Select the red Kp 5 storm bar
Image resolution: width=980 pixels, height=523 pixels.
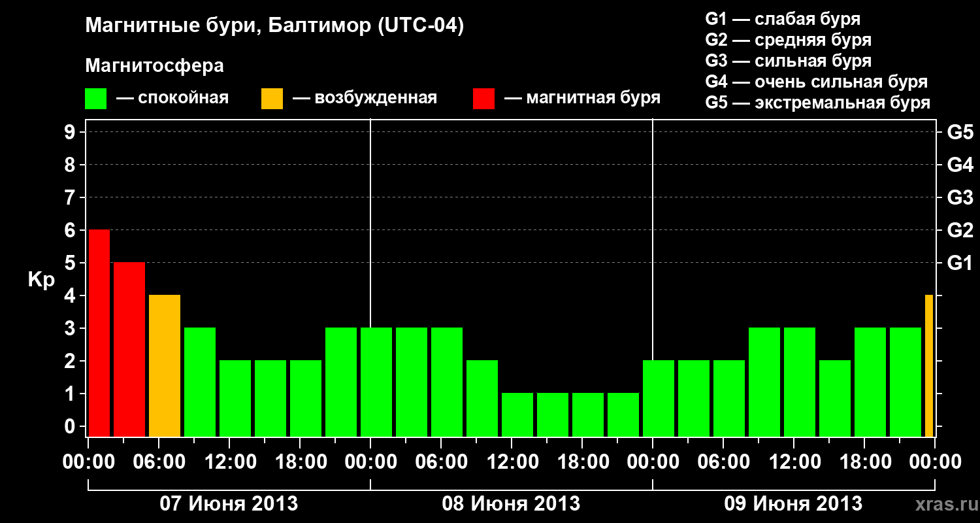[x=129, y=350]
